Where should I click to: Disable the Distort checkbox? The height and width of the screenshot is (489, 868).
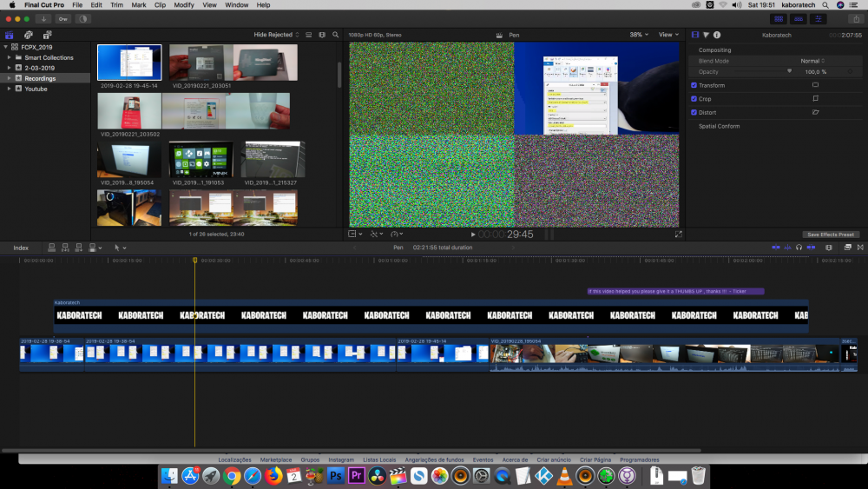[694, 112]
